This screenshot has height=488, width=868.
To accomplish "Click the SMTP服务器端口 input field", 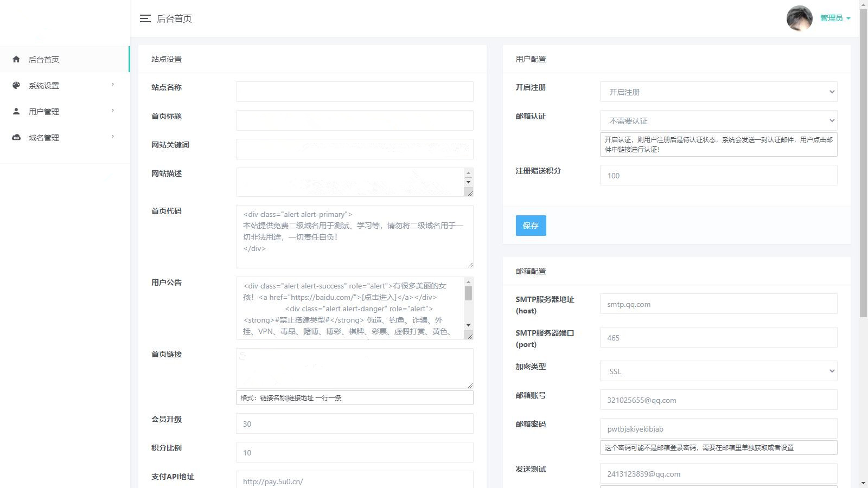I will tap(718, 337).
